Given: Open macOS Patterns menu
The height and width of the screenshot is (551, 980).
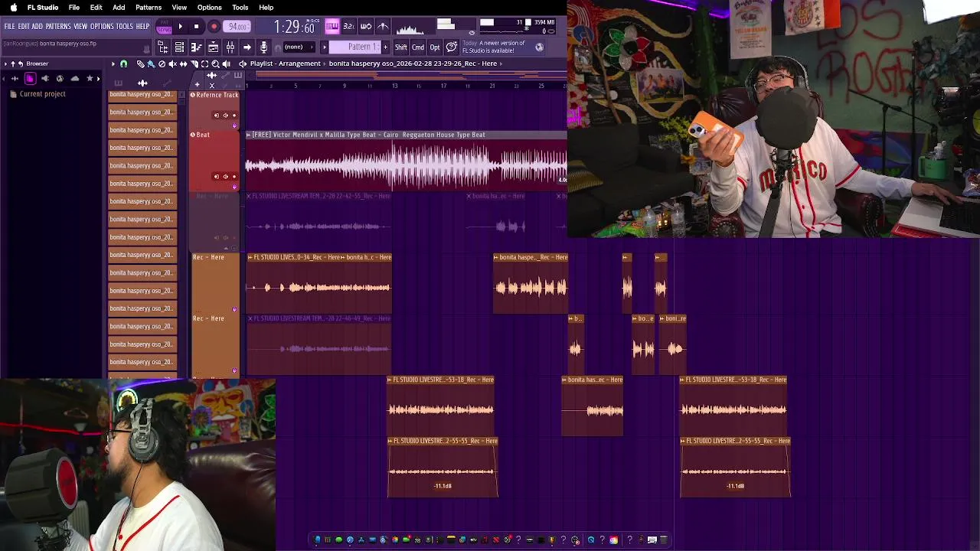Looking at the screenshot, I should coord(149,8).
